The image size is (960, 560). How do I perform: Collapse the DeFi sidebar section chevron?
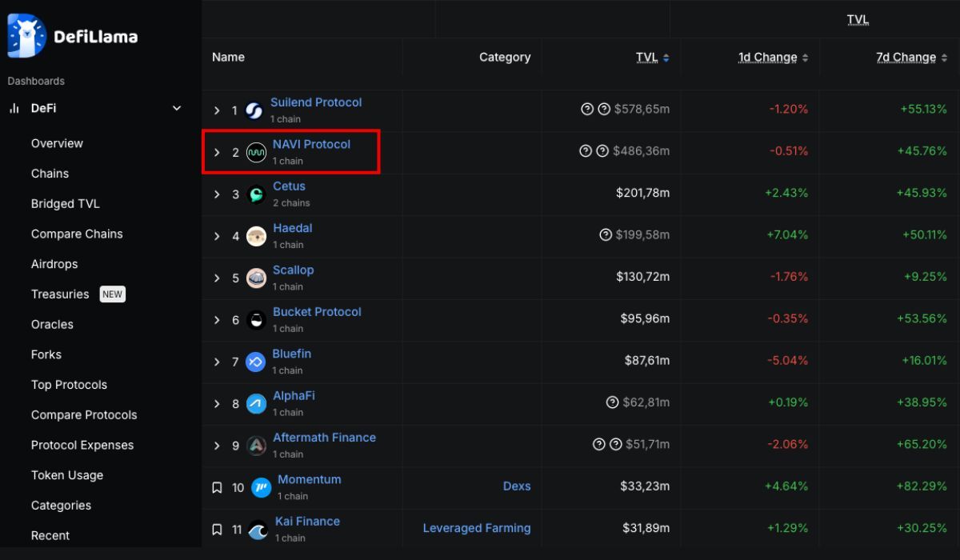pyautogui.click(x=177, y=108)
